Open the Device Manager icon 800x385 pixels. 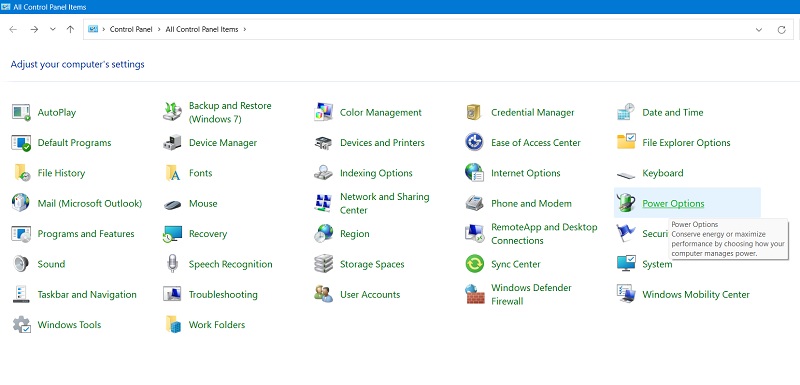coord(172,143)
